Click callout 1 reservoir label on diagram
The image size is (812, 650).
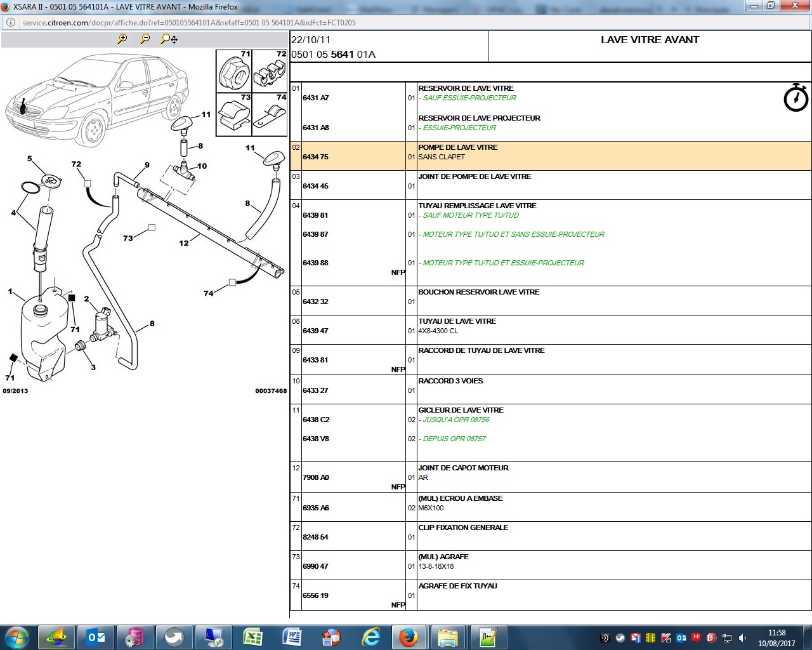point(10,291)
